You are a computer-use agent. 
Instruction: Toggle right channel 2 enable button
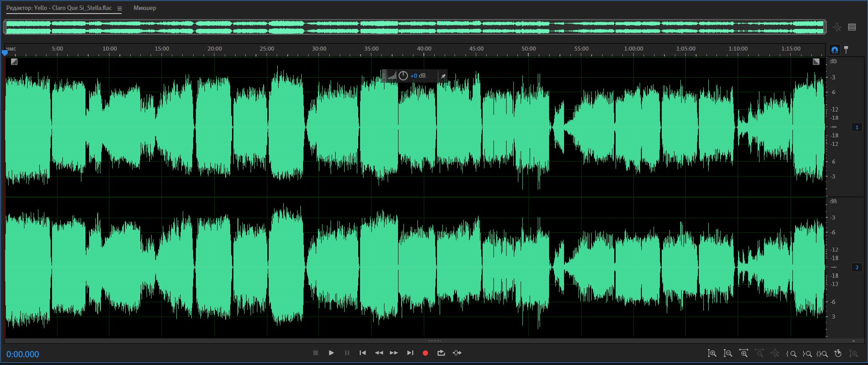(x=857, y=267)
